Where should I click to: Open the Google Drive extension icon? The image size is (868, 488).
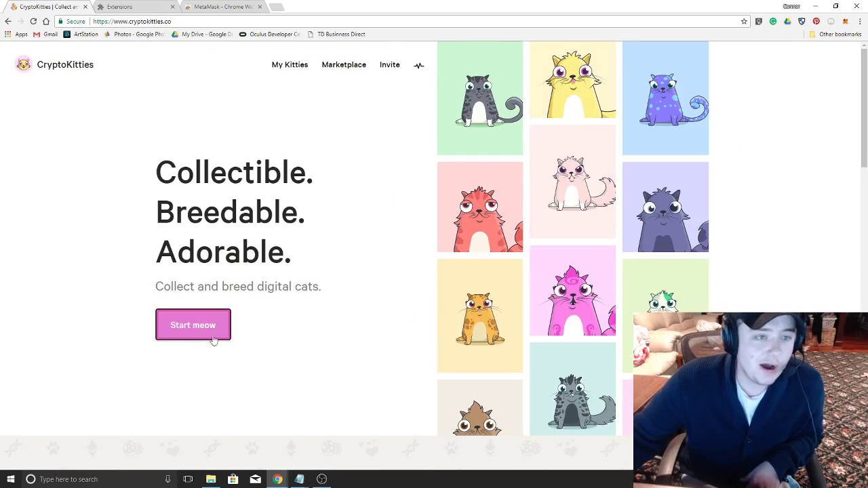787,21
